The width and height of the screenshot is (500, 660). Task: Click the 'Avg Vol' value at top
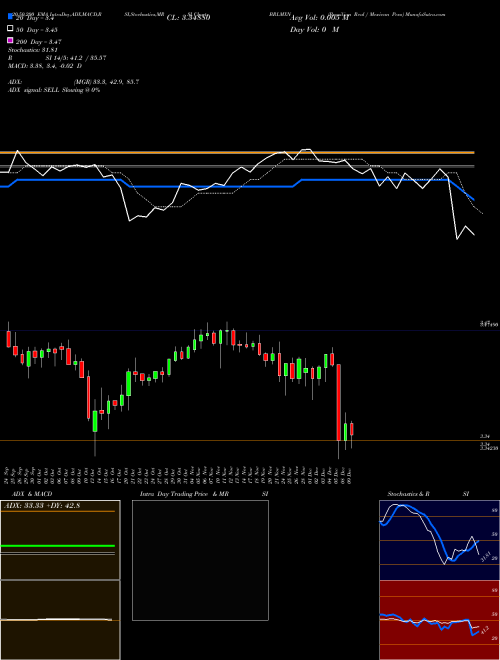pyautogui.click(x=320, y=18)
